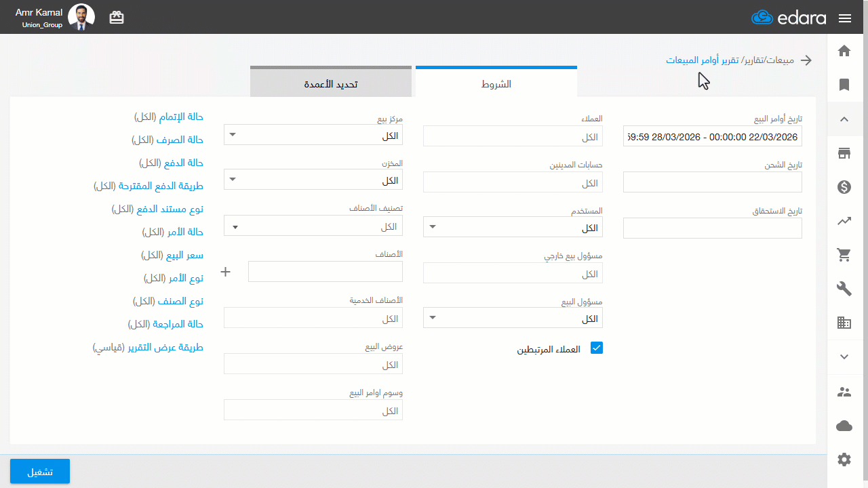The width and height of the screenshot is (868, 488).
Task: Click the edara logo
Action: [789, 18]
